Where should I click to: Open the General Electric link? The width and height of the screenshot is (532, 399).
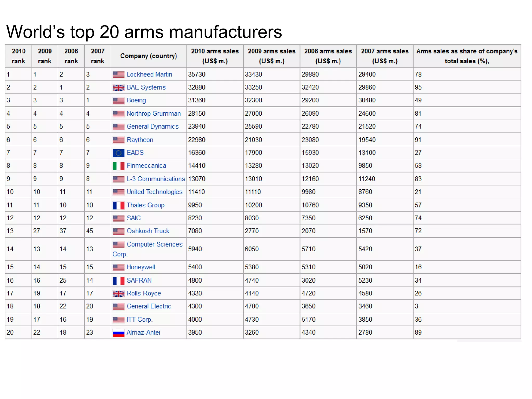point(149,306)
